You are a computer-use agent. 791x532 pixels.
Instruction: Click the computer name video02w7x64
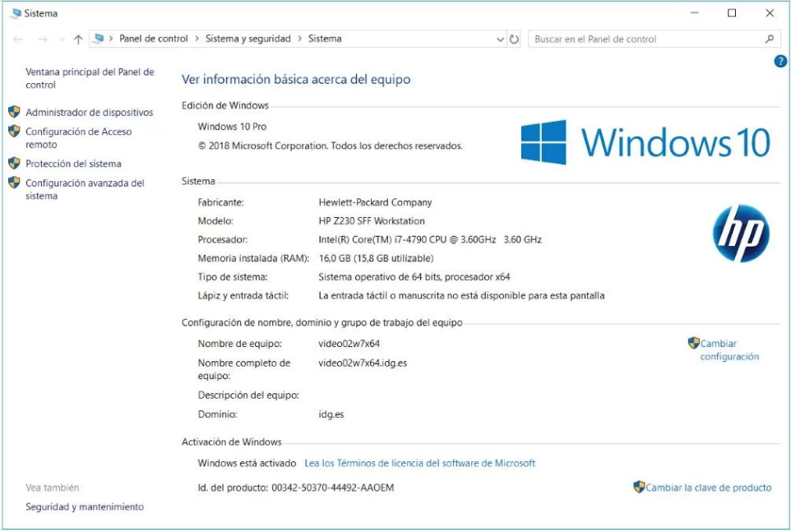tap(349, 344)
